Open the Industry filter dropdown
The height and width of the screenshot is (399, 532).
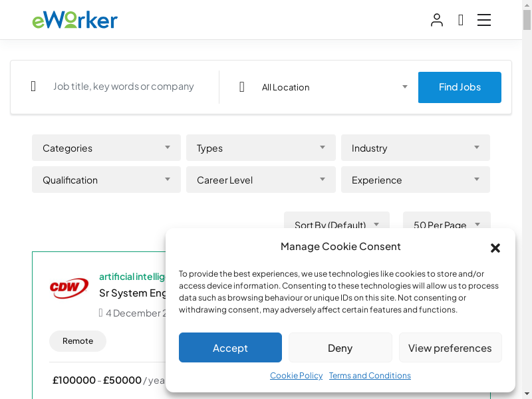(416, 148)
